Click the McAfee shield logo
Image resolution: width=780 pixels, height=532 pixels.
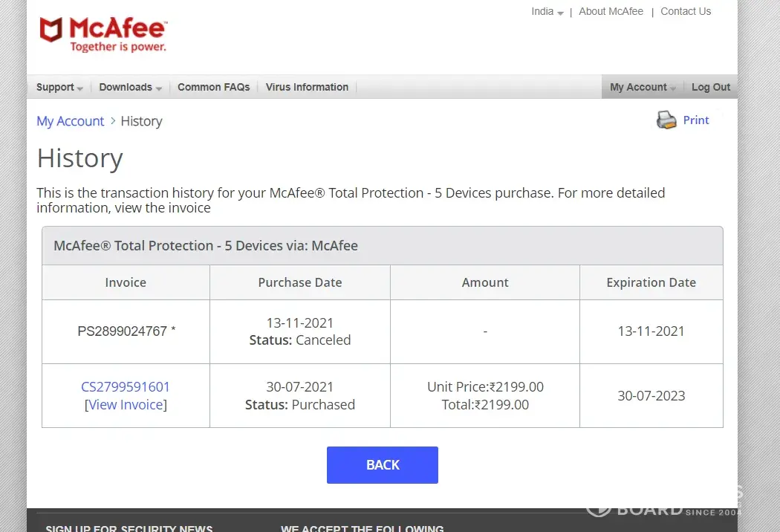point(51,31)
